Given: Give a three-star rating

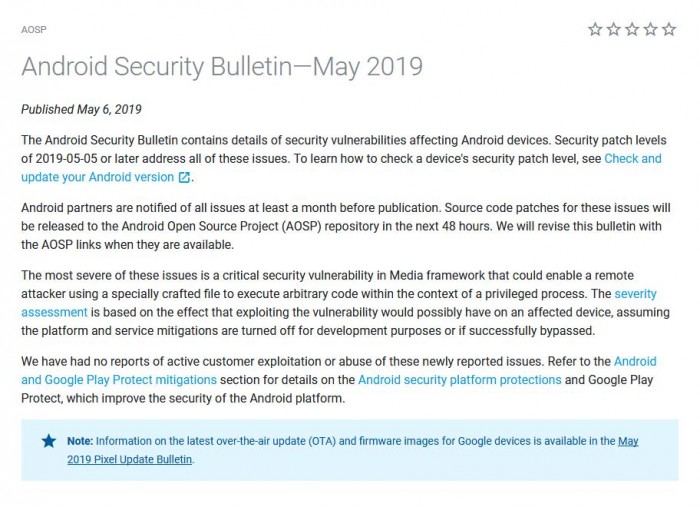Looking at the screenshot, I should tap(633, 30).
